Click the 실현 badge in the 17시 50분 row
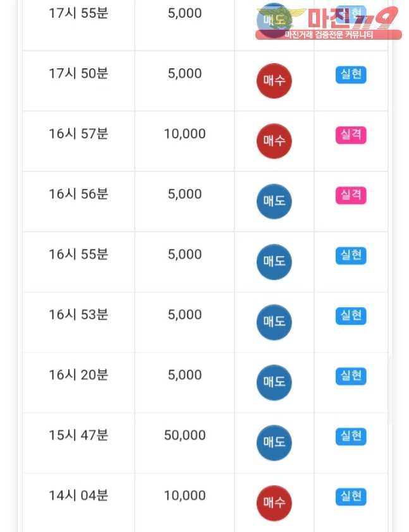 click(x=351, y=75)
